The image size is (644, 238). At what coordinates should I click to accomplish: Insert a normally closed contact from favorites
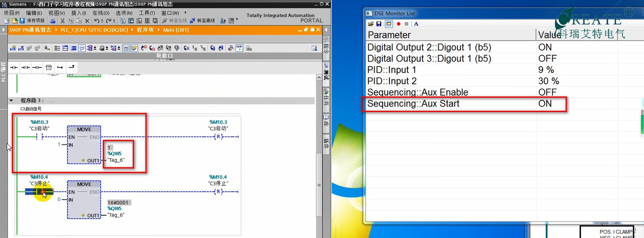point(26,67)
